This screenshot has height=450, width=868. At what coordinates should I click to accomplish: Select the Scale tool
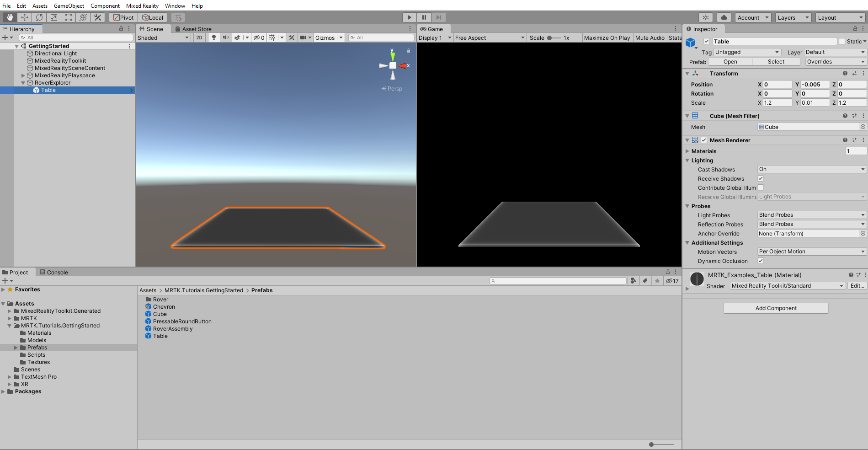click(54, 17)
